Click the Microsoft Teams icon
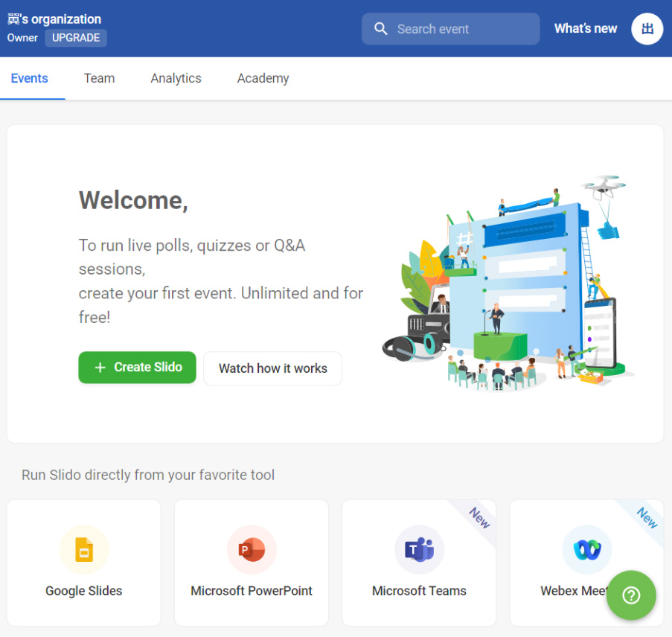The image size is (672, 637). [419, 549]
